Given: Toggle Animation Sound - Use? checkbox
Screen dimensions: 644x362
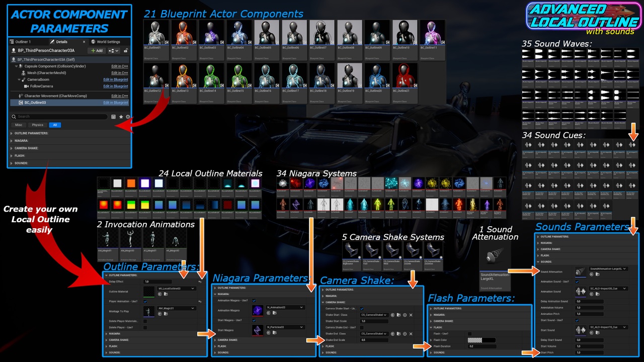Looking at the screenshot, I should (x=577, y=282).
